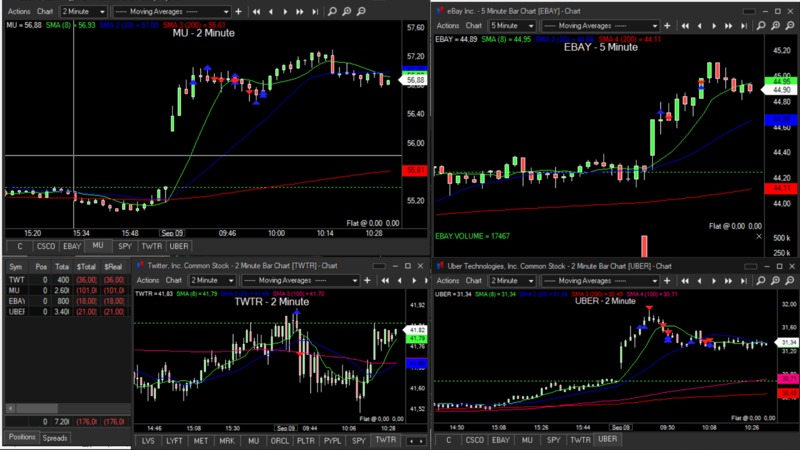The image size is (800, 450).
Task: Select the CSCO tab below the UBER chart
Action: [x=475, y=440]
